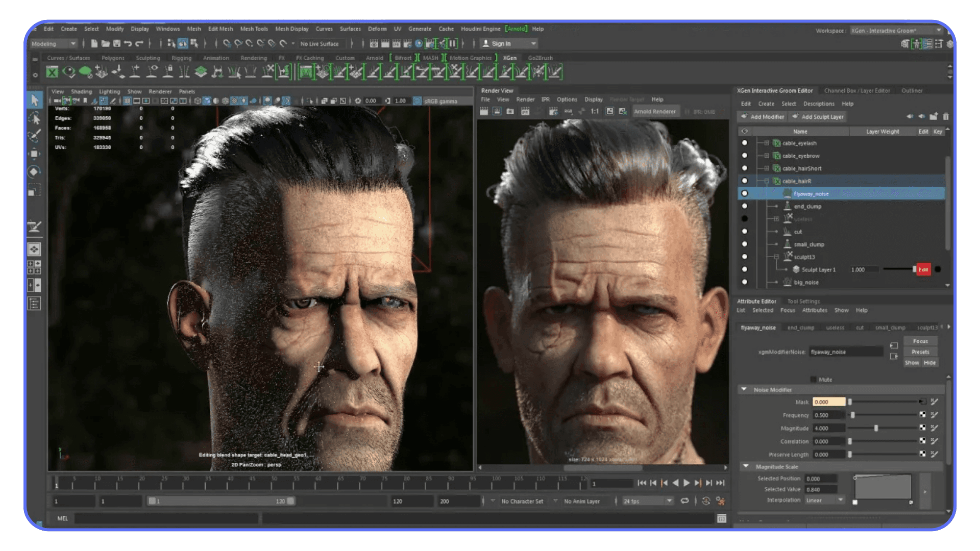Click the new folder icon in Groom Editor

tap(934, 117)
